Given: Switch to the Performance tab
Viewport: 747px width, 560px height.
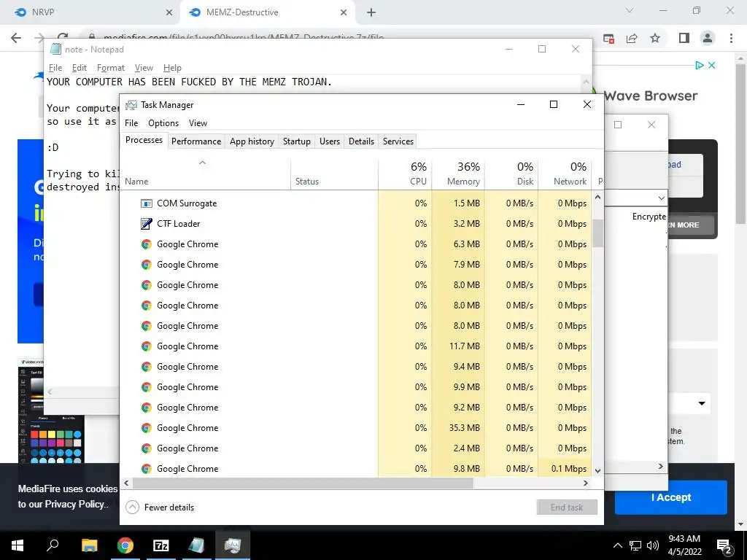Looking at the screenshot, I should [196, 141].
